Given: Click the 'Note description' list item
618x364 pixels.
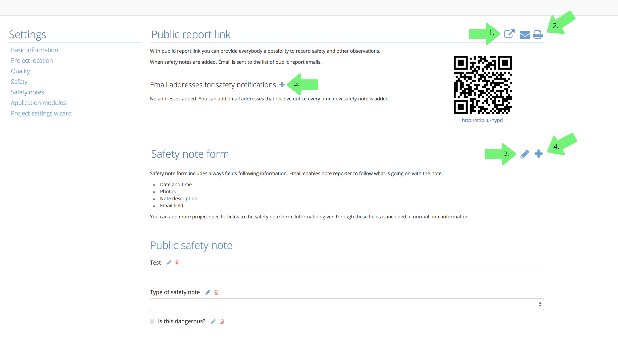Looking at the screenshot, I should [179, 199].
